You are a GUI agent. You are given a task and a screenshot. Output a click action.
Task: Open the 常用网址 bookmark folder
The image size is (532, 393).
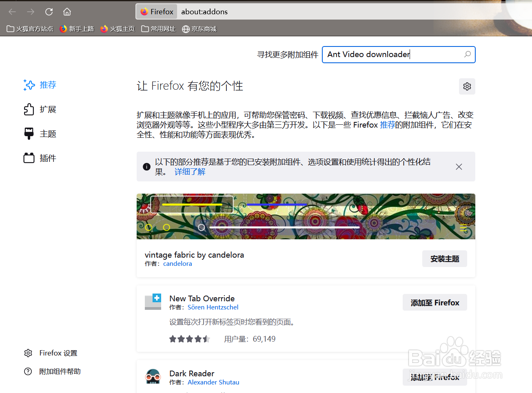pyautogui.click(x=158, y=29)
